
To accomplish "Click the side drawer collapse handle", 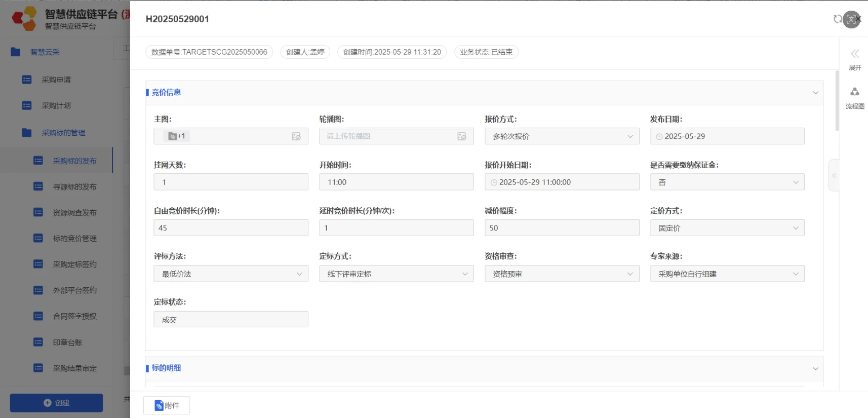I will (x=834, y=175).
